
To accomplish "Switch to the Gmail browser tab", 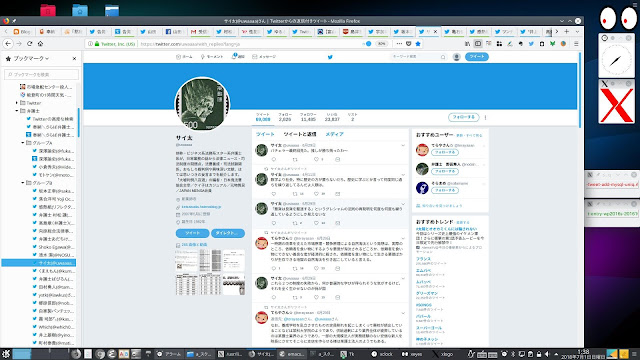I will coord(200,31).
